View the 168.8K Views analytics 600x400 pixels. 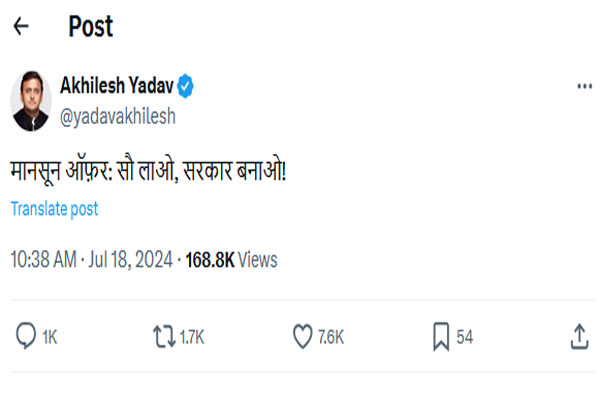tap(231, 260)
